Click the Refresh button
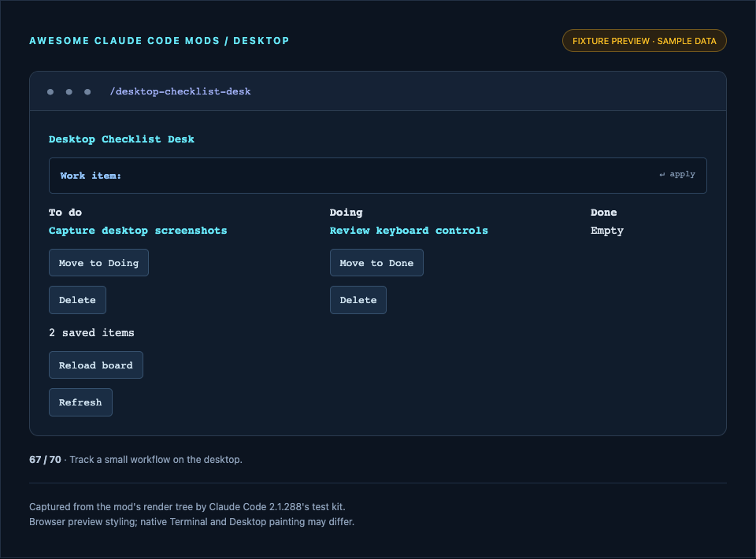The width and height of the screenshot is (756, 559). tap(80, 402)
